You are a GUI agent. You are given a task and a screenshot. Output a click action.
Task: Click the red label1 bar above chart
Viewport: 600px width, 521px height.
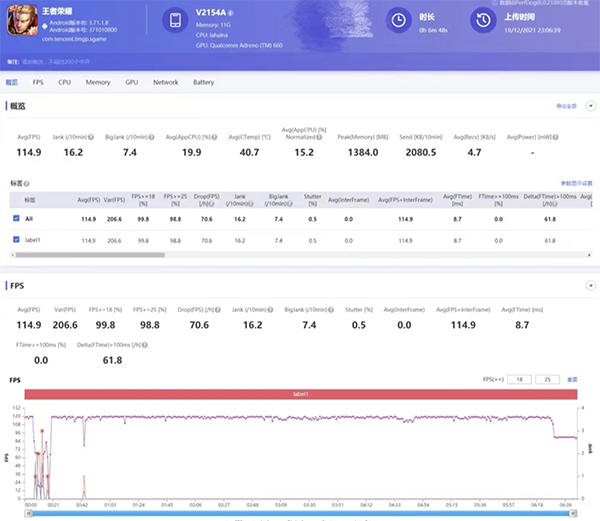coord(300,395)
